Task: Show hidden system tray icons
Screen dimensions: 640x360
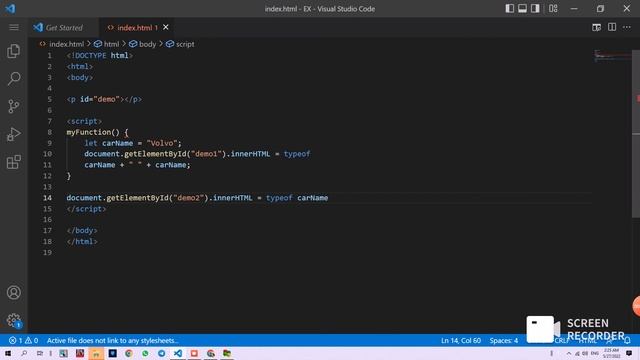Action: [569, 353]
